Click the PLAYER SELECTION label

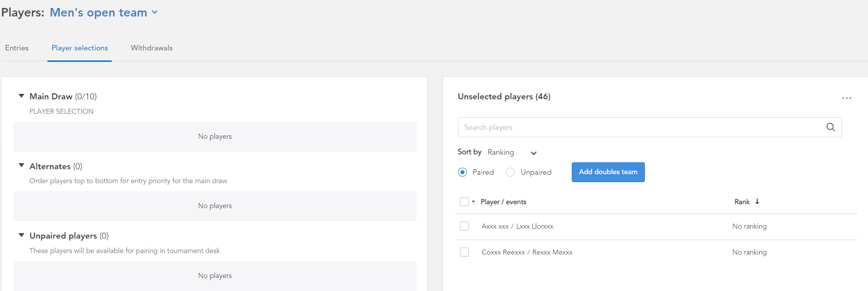pos(61,111)
